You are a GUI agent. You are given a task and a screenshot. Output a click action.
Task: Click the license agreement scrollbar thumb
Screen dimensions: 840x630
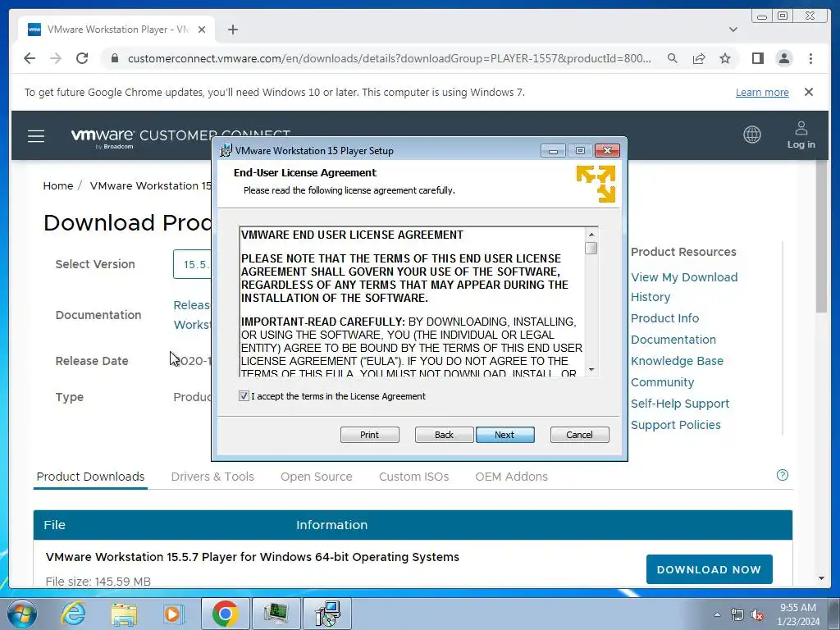point(591,248)
